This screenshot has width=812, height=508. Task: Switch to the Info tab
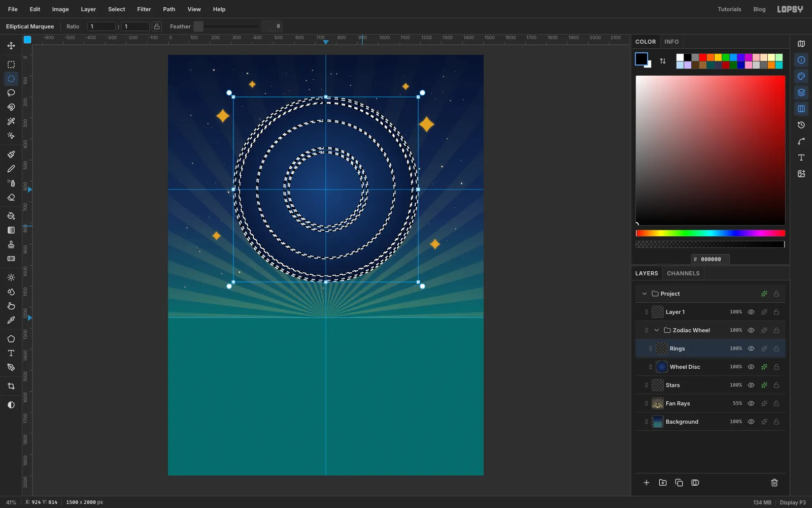pos(671,42)
